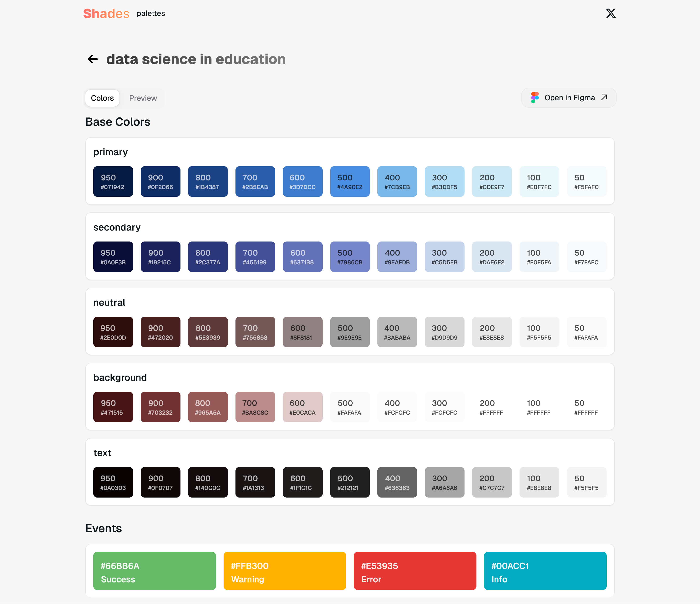The height and width of the screenshot is (604, 700).
Task: Select the red Error event color
Action: (x=415, y=571)
